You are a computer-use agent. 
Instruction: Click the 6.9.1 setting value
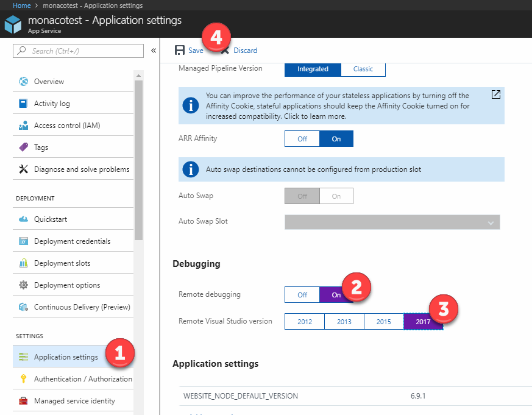pos(418,396)
